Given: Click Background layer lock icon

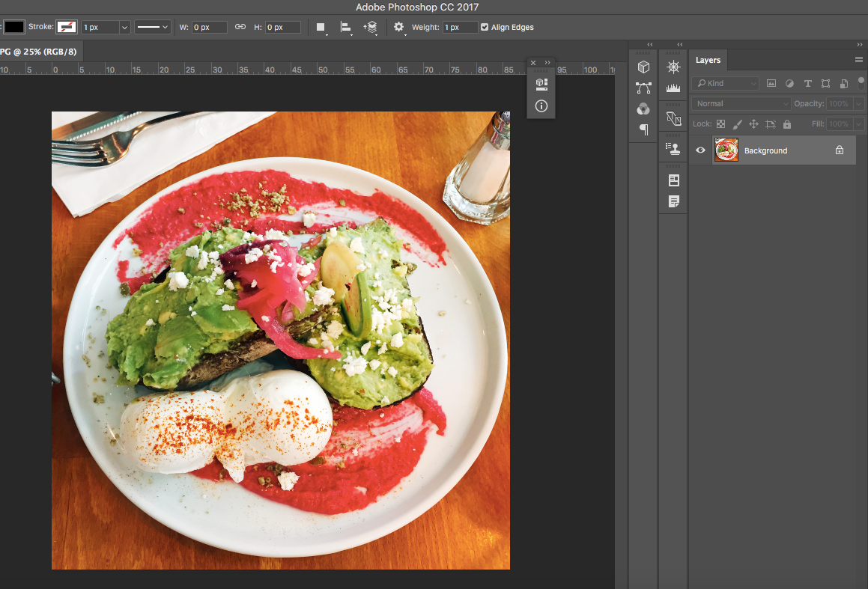Looking at the screenshot, I should tap(840, 150).
